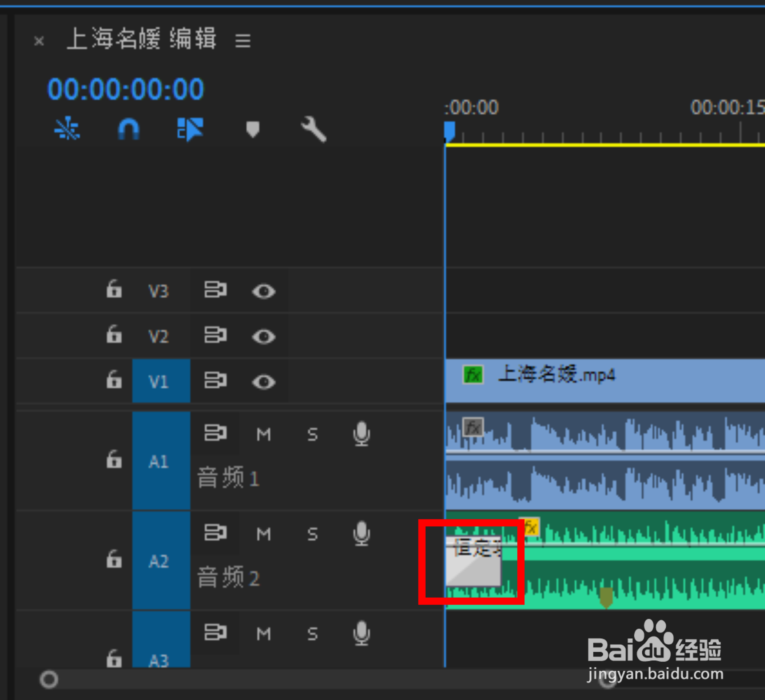Image resolution: width=765 pixels, height=700 pixels.
Task: Enable voice-over record on A2
Action: (362, 534)
